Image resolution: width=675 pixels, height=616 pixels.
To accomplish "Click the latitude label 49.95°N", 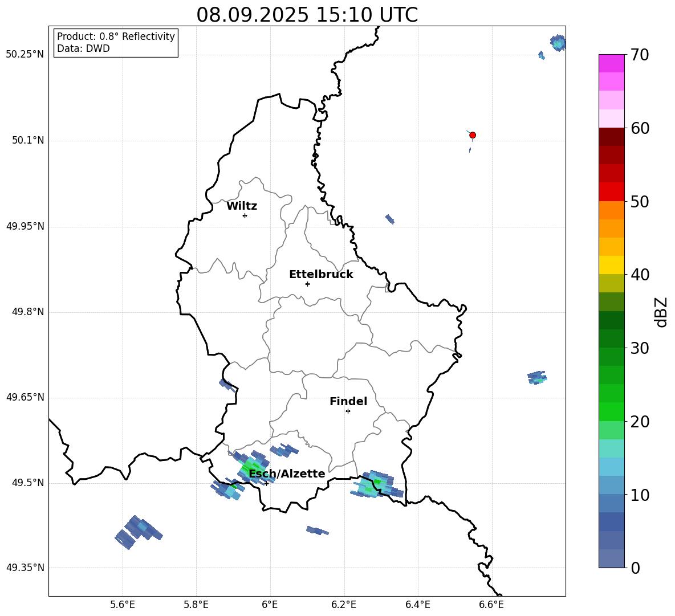I will [x=25, y=226].
